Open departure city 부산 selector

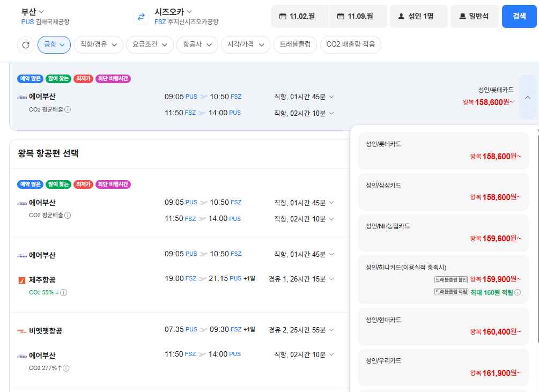pyautogui.click(x=33, y=12)
